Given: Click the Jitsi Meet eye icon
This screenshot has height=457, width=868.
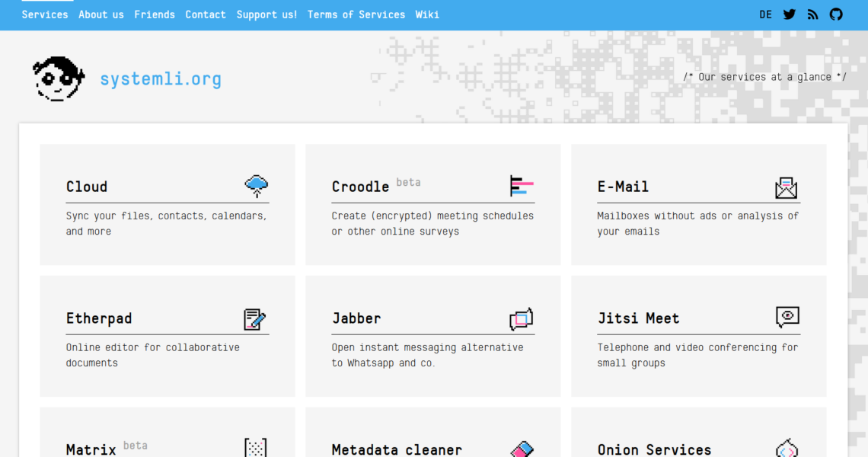Looking at the screenshot, I should pos(787,317).
